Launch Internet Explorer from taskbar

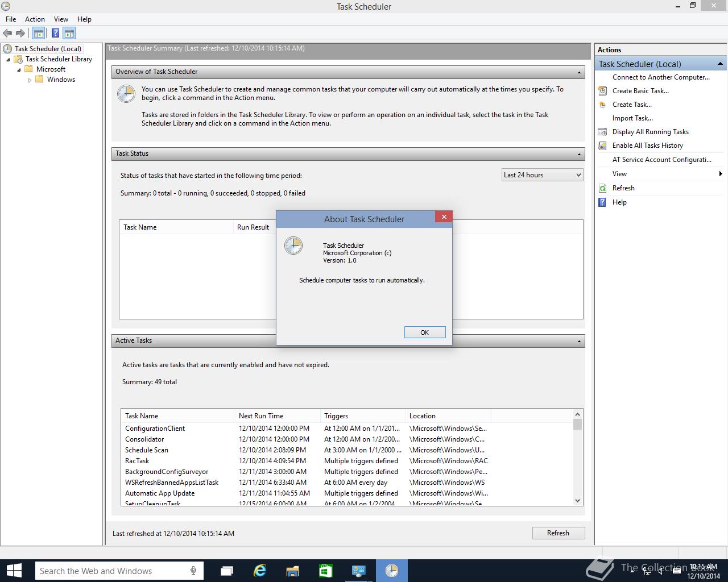tap(260, 571)
